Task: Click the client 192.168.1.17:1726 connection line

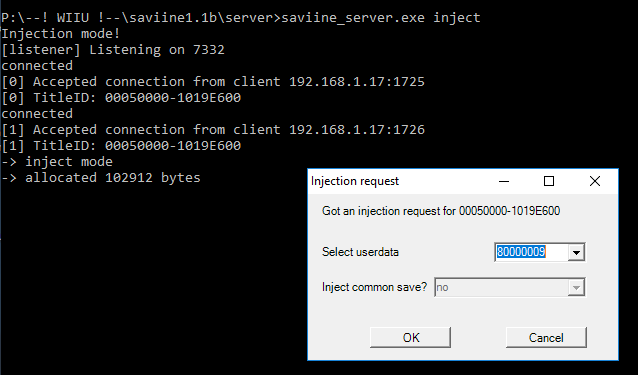Action: [x=213, y=130]
